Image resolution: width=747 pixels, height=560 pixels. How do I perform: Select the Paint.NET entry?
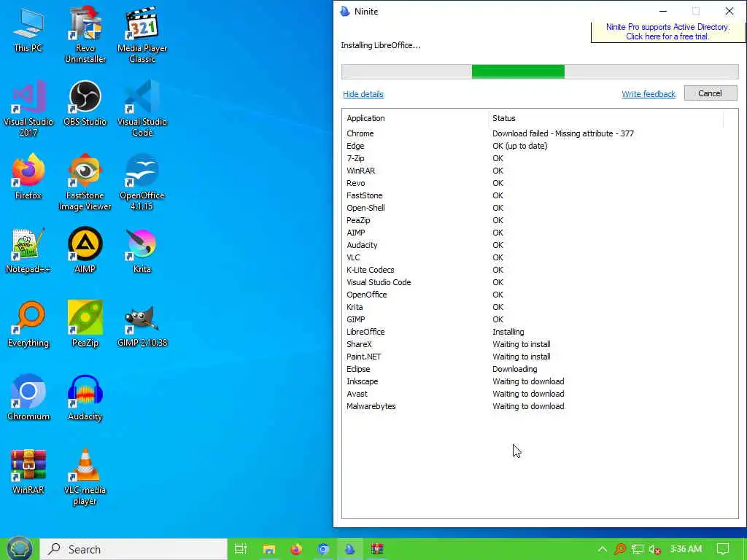[540, 357]
